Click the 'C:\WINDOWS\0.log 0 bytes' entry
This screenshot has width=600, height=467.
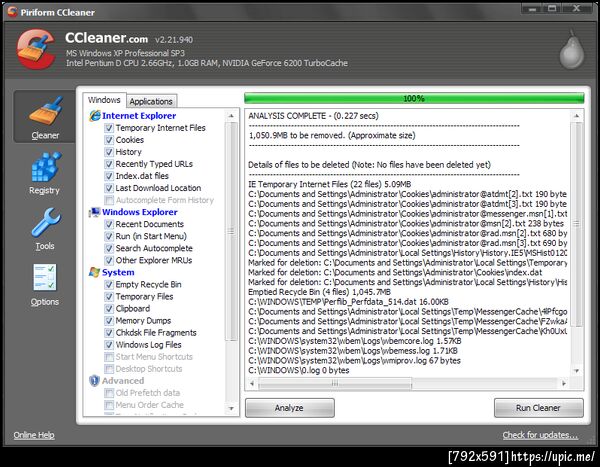pyautogui.click(x=299, y=371)
